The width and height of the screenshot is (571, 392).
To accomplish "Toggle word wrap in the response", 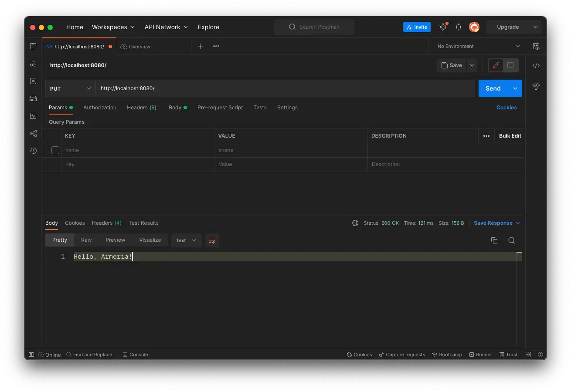I will coord(212,240).
